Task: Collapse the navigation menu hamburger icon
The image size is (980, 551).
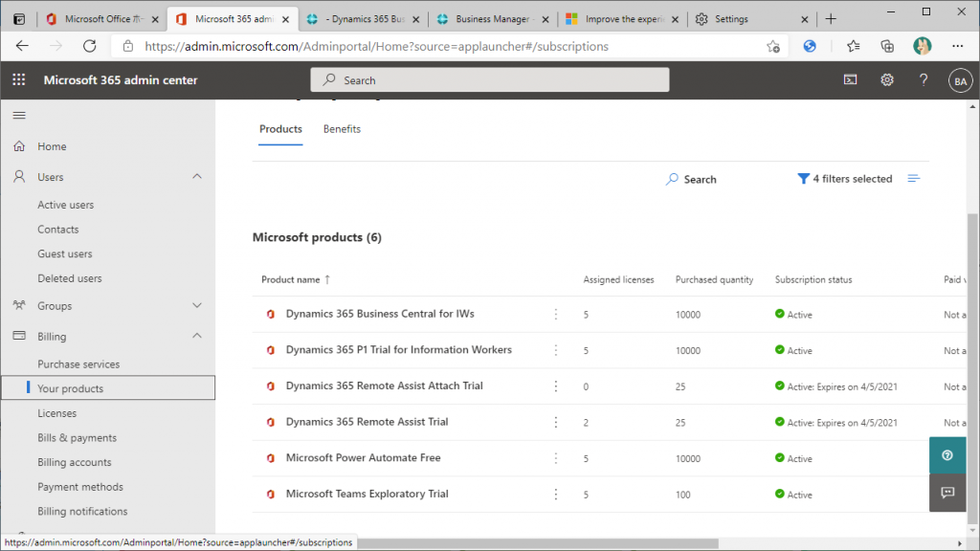Action: pyautogui.click(x=19, y=115)
